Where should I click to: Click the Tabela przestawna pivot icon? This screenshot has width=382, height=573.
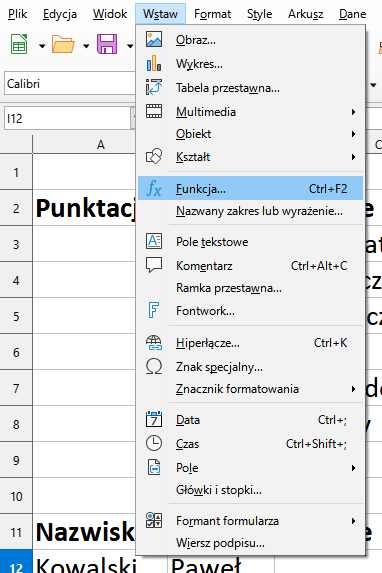pos(154,87)
